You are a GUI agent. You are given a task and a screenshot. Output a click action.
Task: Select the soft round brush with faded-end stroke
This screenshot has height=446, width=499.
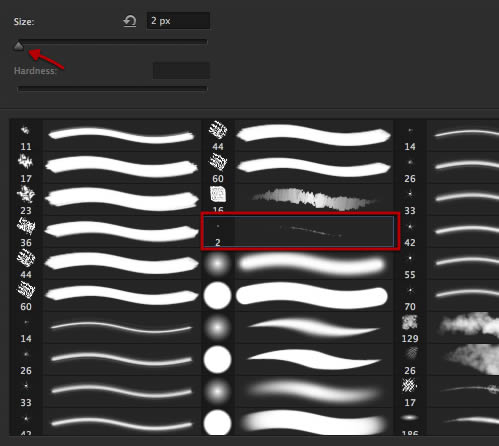298,392
